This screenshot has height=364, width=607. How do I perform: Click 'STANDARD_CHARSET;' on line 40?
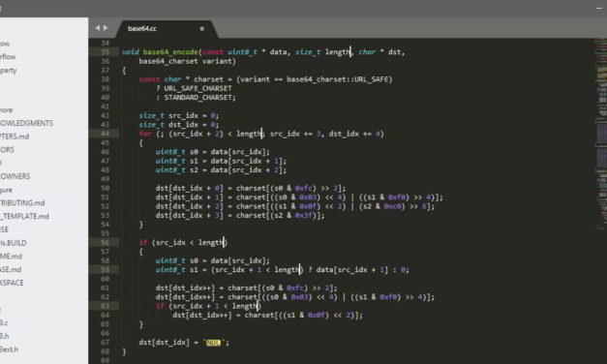pyautogui.click(x=200, y=98)
